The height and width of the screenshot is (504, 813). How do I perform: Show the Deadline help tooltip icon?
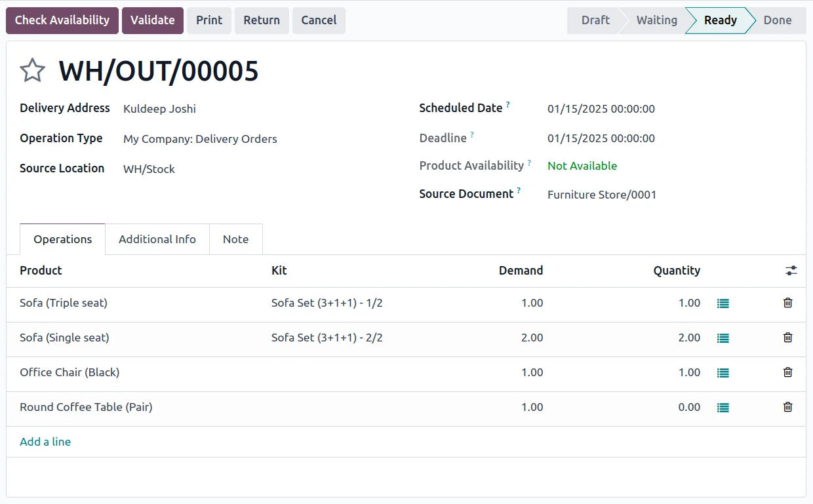click(x=472, y=135)
